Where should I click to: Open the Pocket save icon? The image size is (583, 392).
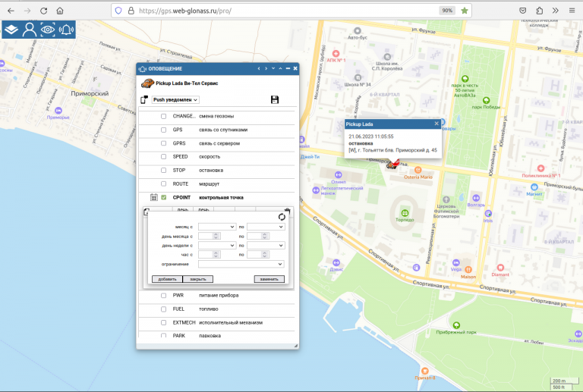(x=523, y=11)
